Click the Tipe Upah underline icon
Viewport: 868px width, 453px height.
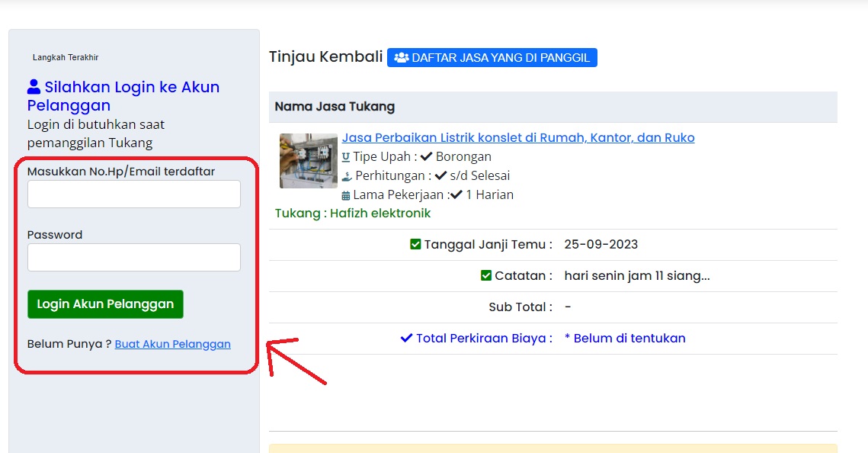346,157
